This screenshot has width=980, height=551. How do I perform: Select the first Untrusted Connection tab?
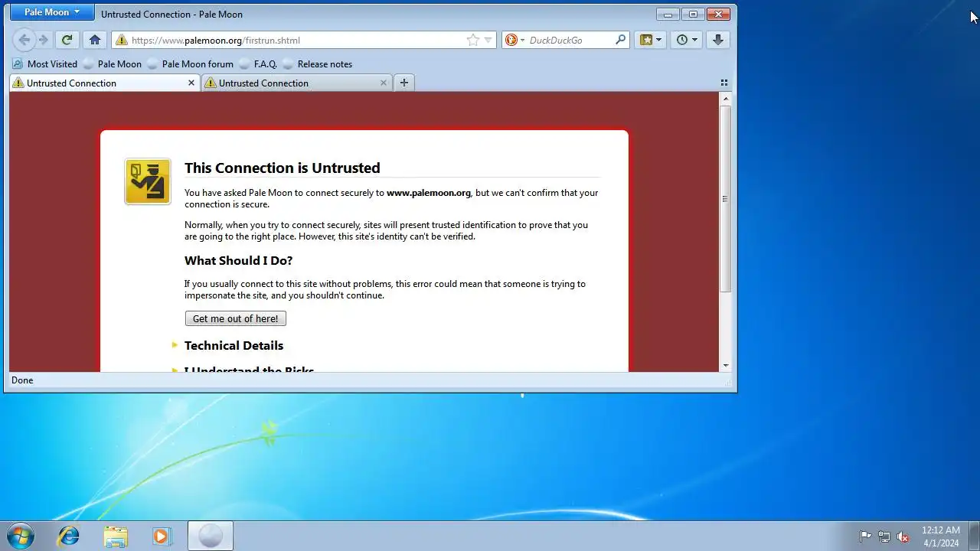coord(105,83)
